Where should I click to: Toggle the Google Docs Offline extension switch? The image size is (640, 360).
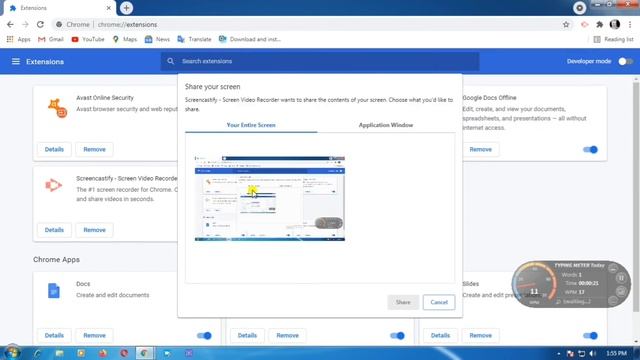590,149
